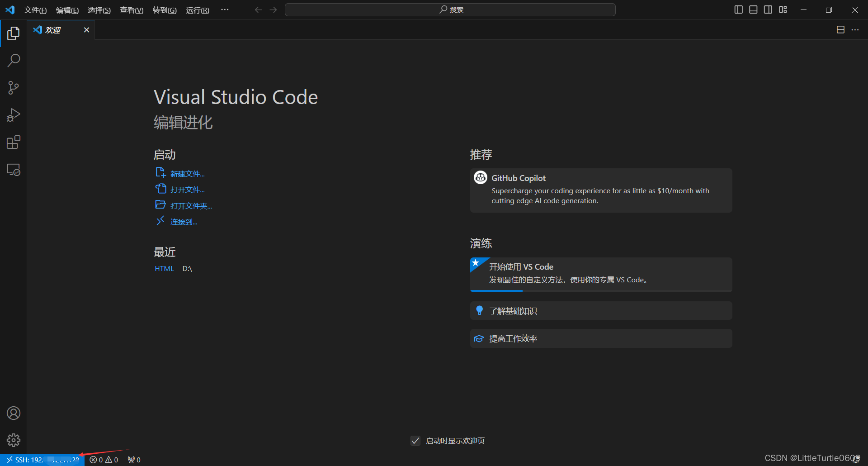Open 了解基础知识 walkthrough
Screen dimensions: 868x466
(x=601, y=311)
